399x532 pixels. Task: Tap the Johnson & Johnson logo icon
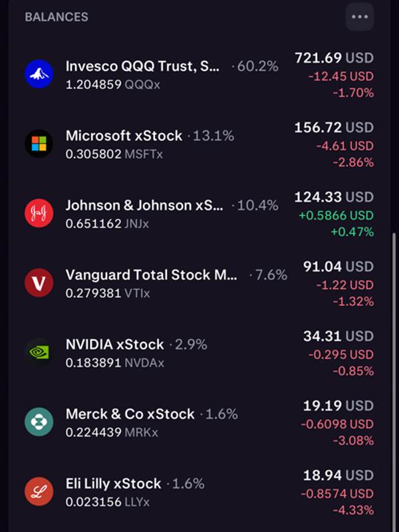(x=39, y=213)
